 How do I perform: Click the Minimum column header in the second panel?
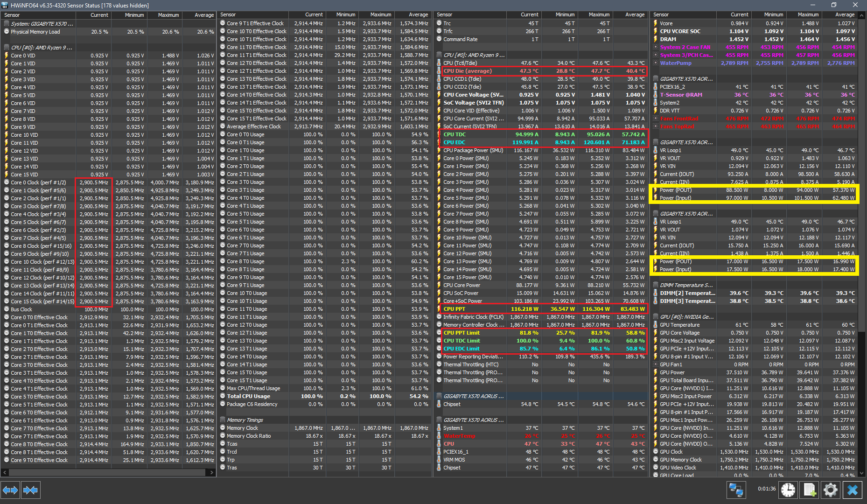341,15
